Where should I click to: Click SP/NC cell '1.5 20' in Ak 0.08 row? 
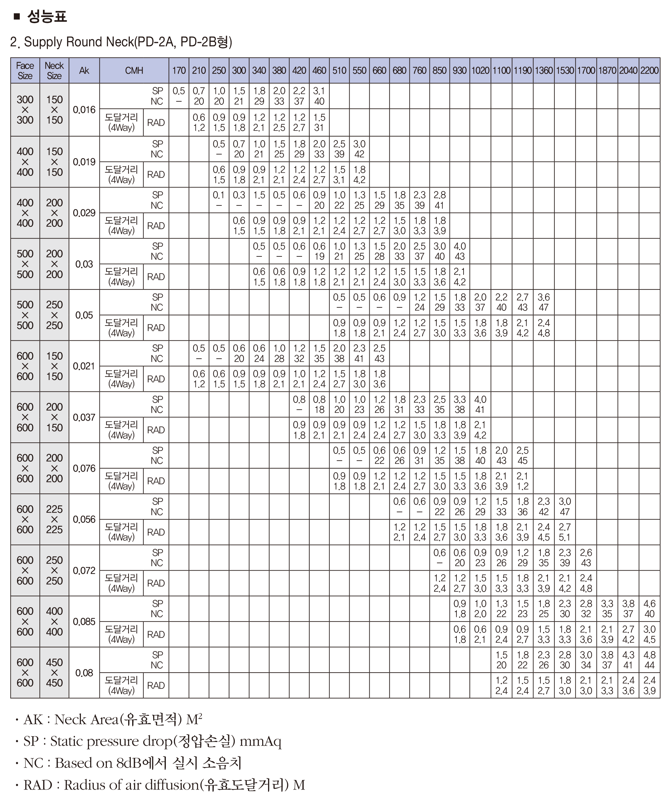(x=501, y=660)
